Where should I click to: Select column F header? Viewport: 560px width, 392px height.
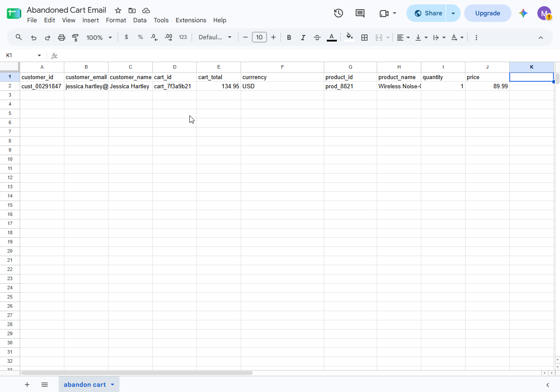pyautogui.click(x=282, y=67)
